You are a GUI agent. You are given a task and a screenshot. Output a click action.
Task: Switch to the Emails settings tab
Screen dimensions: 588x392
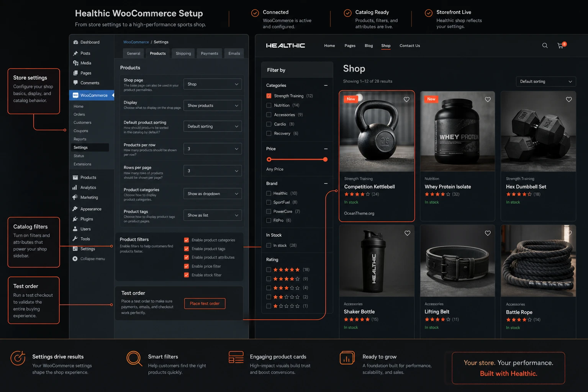(x=234, y=54)
